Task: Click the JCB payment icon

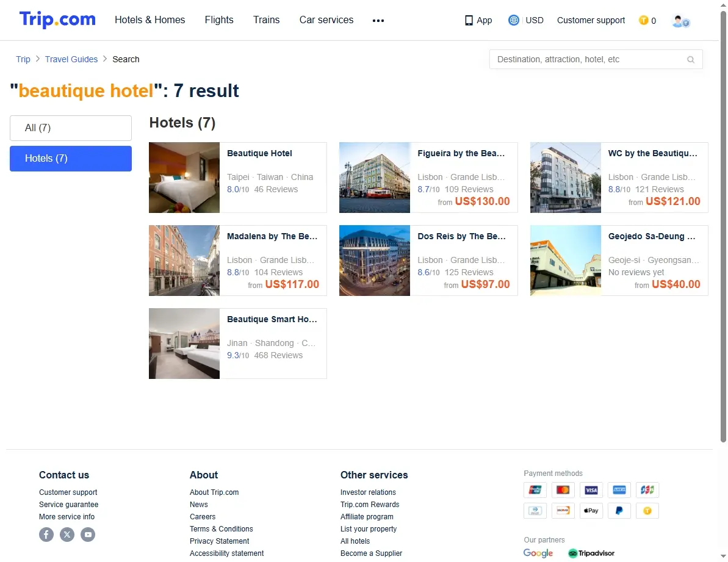Action: pyautogui.click(x=647, y=490)
